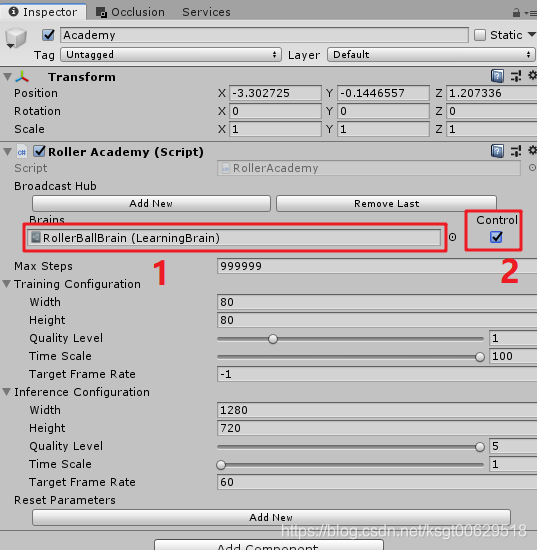Click the Academy name field
Viewport: 537px width, 550px height.
264,35
